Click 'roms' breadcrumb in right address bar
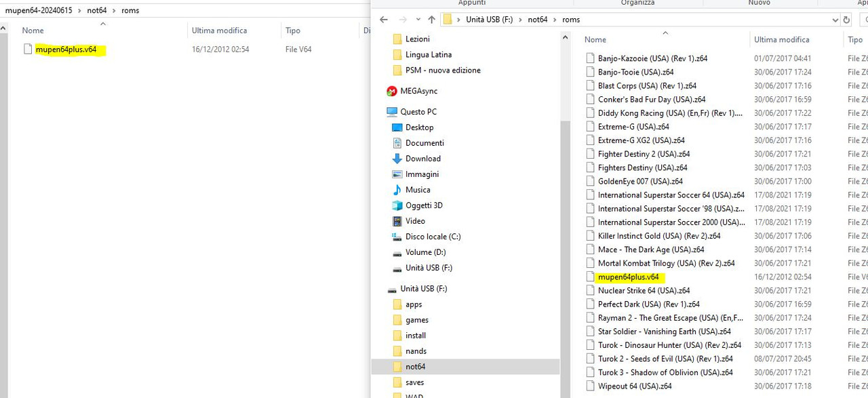Screen dimensions: 868x398 click(x=571, y=20)
